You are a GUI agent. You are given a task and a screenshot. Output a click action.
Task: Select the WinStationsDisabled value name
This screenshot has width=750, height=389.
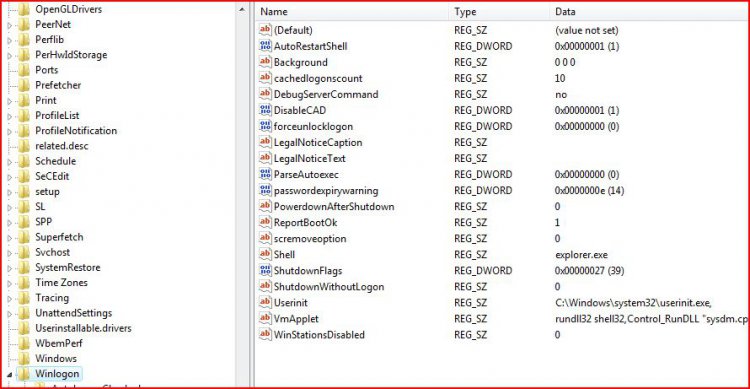(x=319, y=334)
